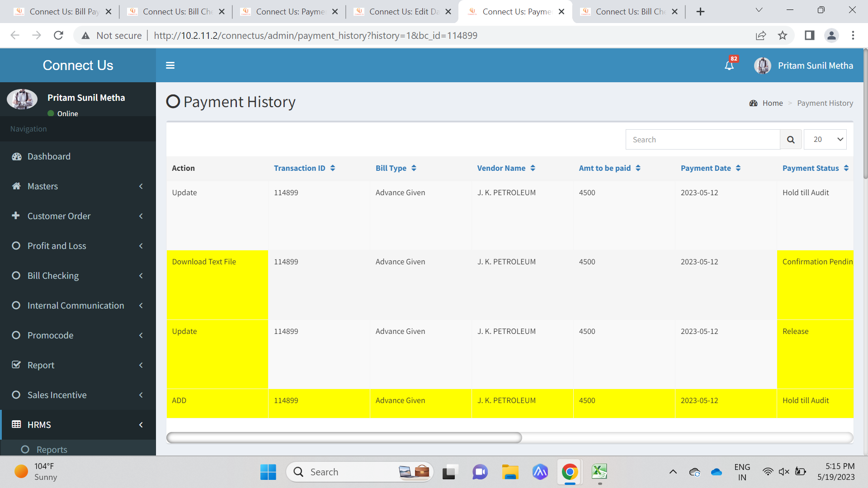Click the header profile avatar
Screen dimensions: 868x488
pos(763,66)
